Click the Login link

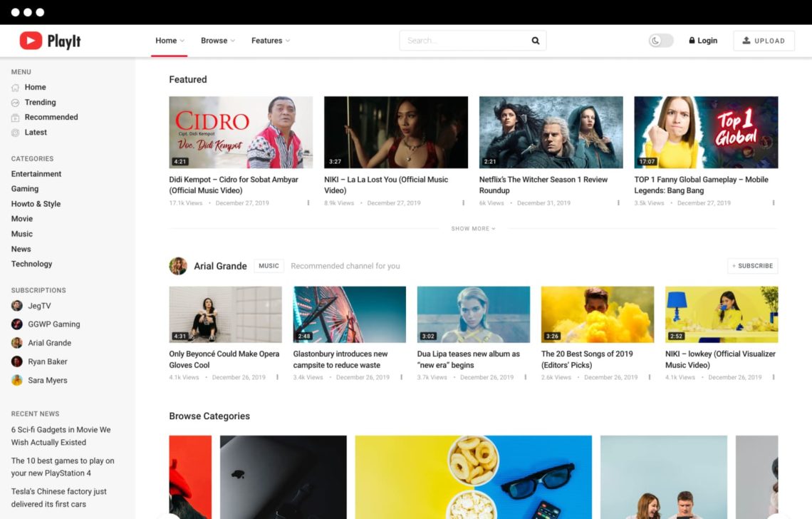click(x=703, y=41)
